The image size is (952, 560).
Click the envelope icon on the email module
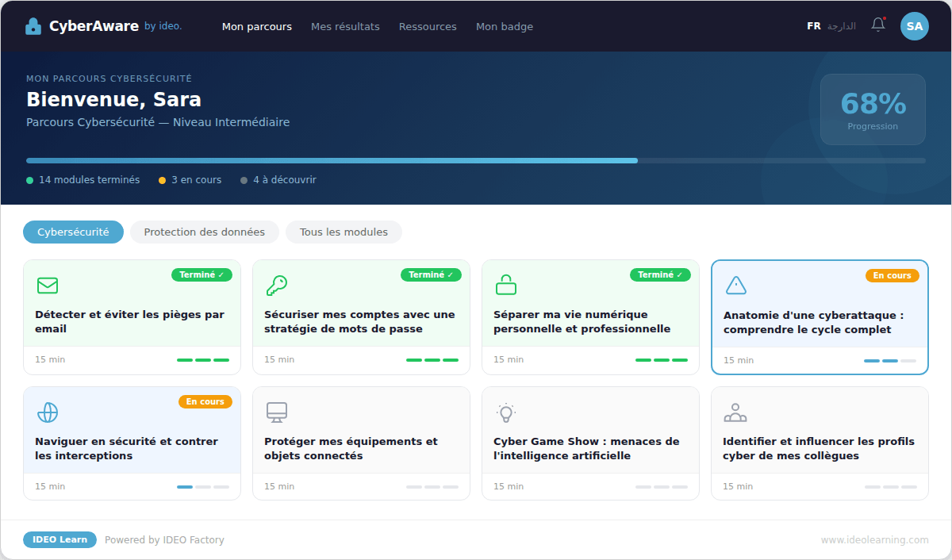click(x=48, y=286)
